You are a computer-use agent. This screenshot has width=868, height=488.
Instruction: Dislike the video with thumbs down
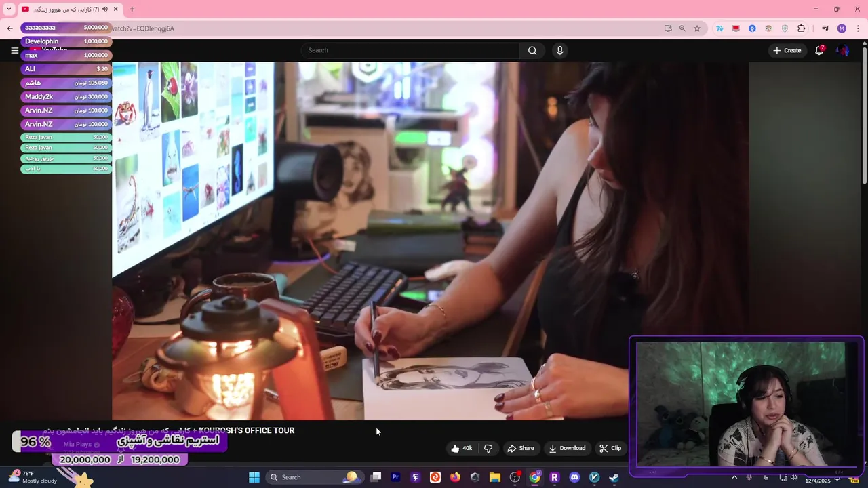coord(488,448)
